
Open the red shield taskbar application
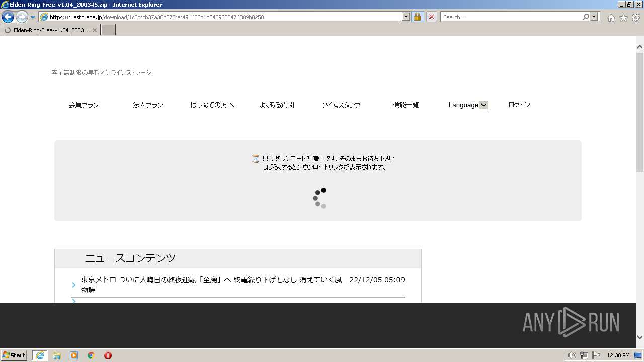(108, 355)
